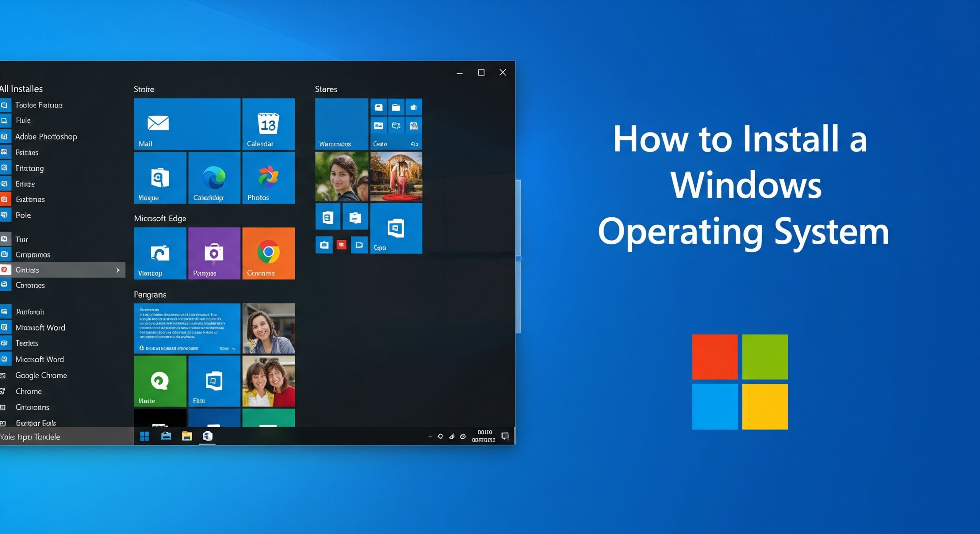Click the Windows Start button in taskbar
This screenshot has width=980, height=534.
coord(144,436)
